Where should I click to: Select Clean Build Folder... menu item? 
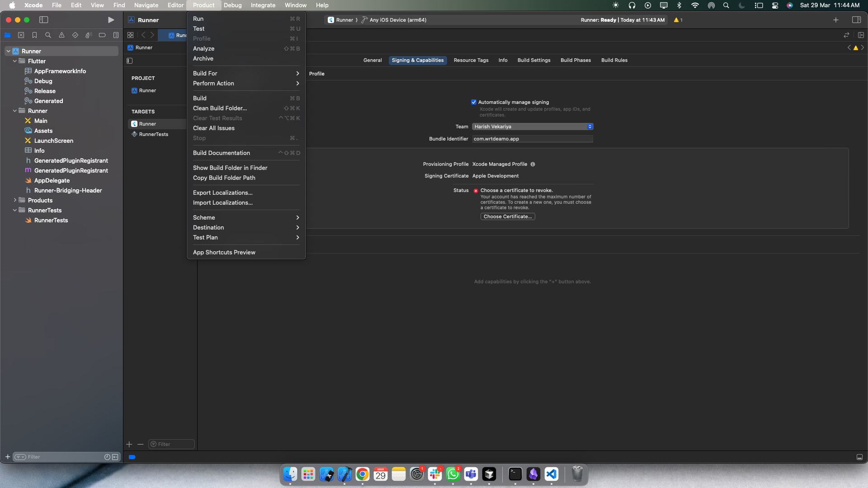click(246, 108)
